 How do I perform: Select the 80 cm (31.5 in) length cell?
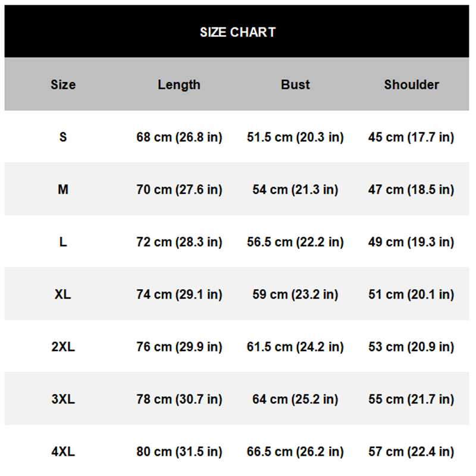pyautogui.click(x=179, y=452)
